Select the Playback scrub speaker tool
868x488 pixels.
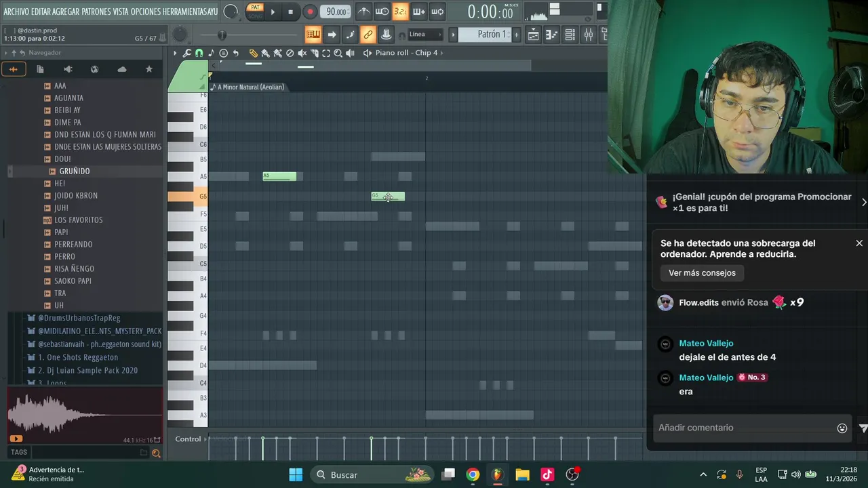[x=350, y=53]
